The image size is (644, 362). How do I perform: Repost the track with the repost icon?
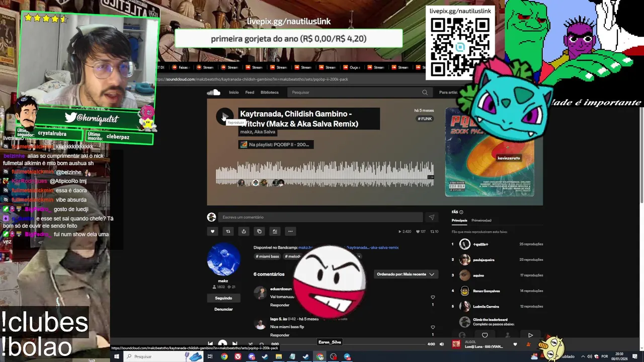point(228,231)
